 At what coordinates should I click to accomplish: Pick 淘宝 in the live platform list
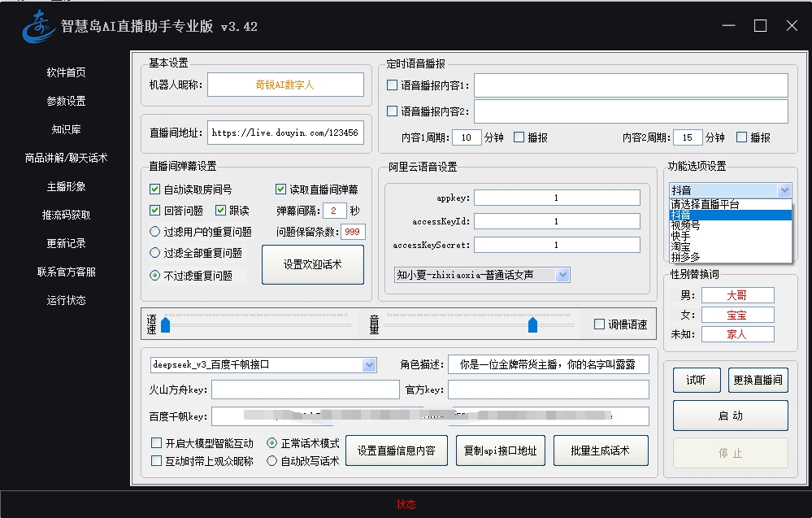[680, 247]
